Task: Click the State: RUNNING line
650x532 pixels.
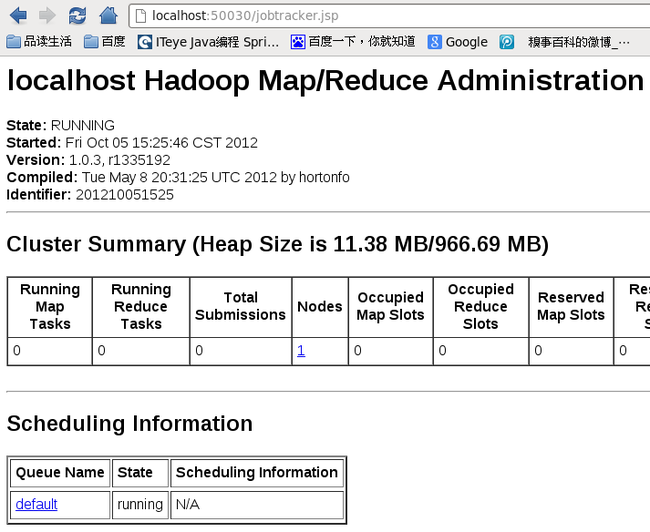Action: pyautogui.click(x=61, y=125)
